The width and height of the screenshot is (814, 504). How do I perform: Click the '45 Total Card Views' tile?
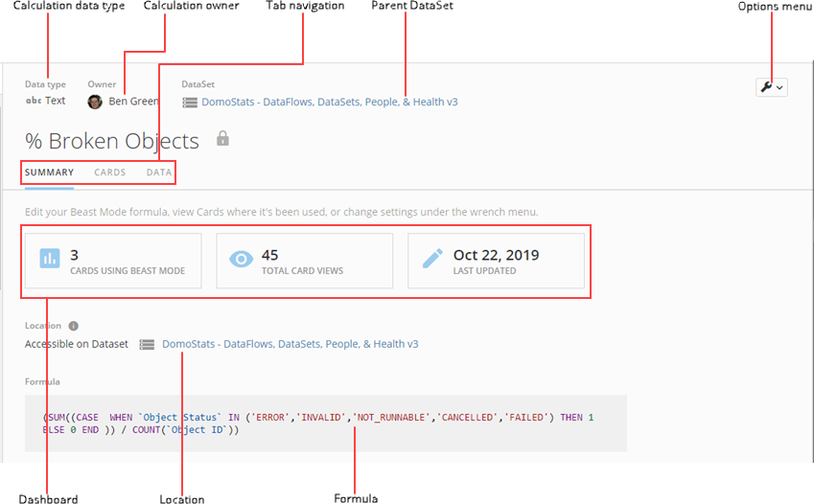(305, 261)
